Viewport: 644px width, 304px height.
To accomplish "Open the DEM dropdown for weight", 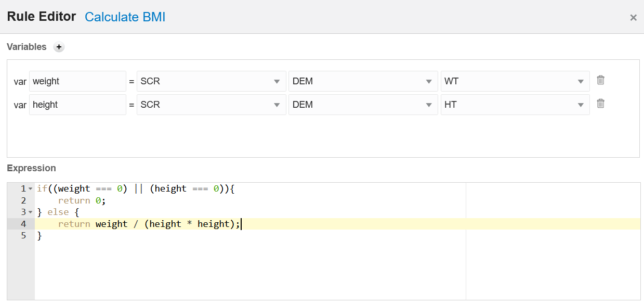I will (x=363, y=81).
